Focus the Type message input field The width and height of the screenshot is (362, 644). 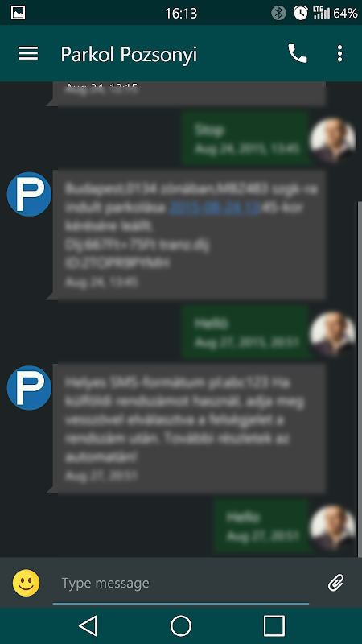point(181,583)
